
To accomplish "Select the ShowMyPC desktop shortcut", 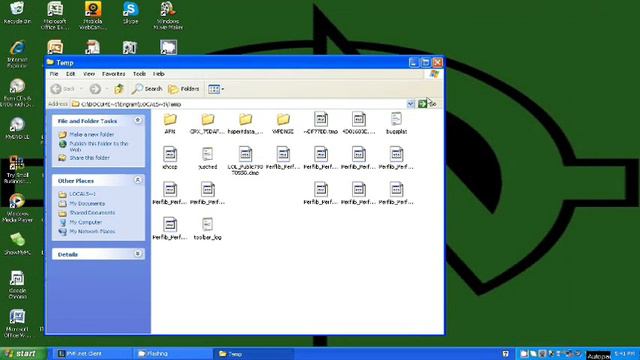I will [17, 244].
